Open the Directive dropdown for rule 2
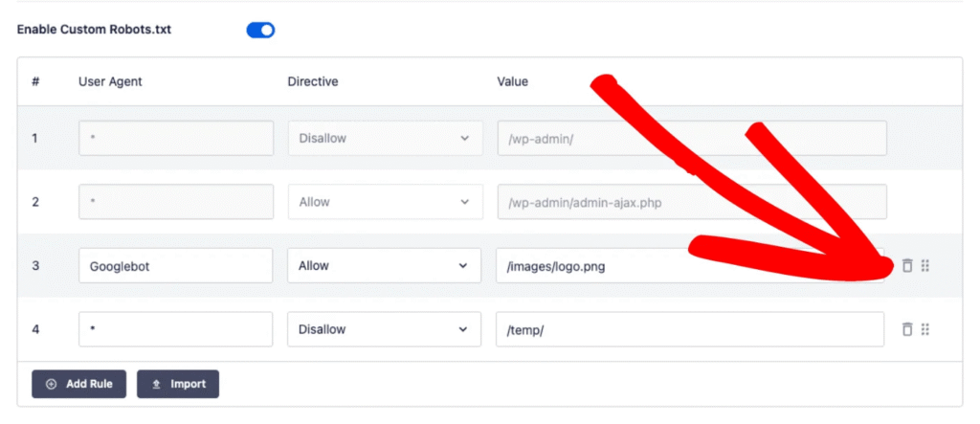Screen dimensions: 980x424 point(384,202)
